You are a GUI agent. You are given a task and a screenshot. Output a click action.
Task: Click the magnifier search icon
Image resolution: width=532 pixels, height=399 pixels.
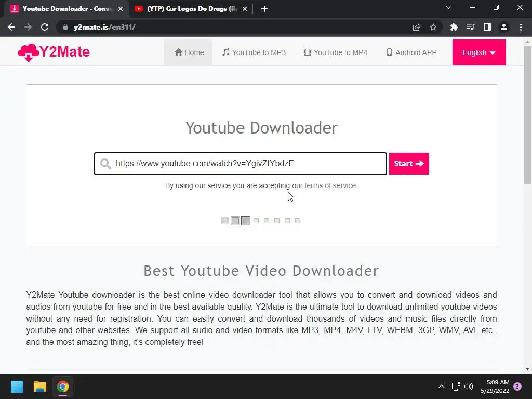click(x=105, y=164)
